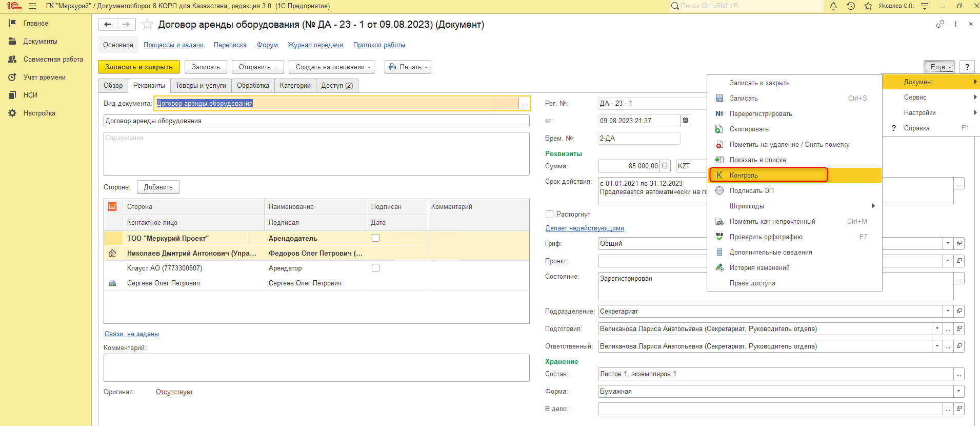Expand the Печать dropdown button
The width and height of the screenshot is (980, 426).
408,67
